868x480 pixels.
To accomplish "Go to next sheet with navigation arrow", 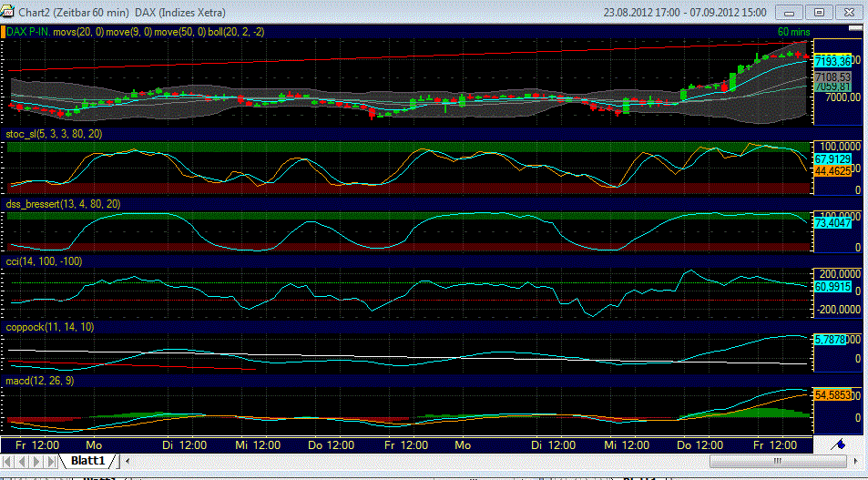I will 38,462.
